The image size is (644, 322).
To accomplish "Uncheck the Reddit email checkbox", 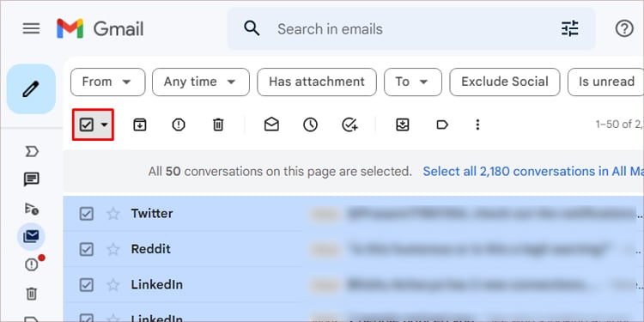I will tap(86, 249).
